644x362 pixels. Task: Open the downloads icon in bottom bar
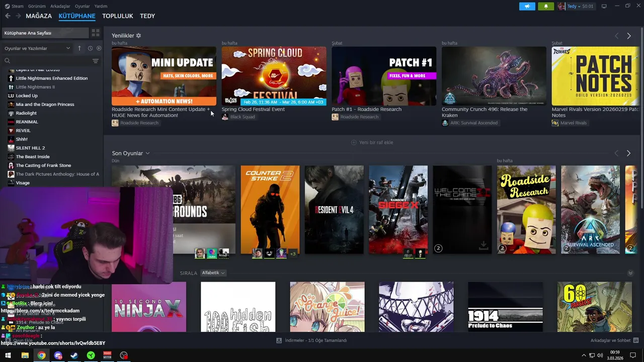pos(279,340)
